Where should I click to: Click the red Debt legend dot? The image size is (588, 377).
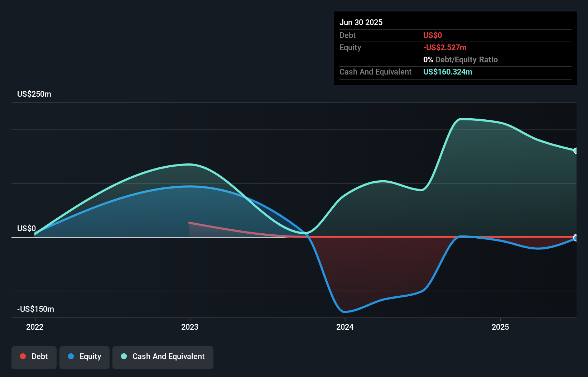(23, 356)
